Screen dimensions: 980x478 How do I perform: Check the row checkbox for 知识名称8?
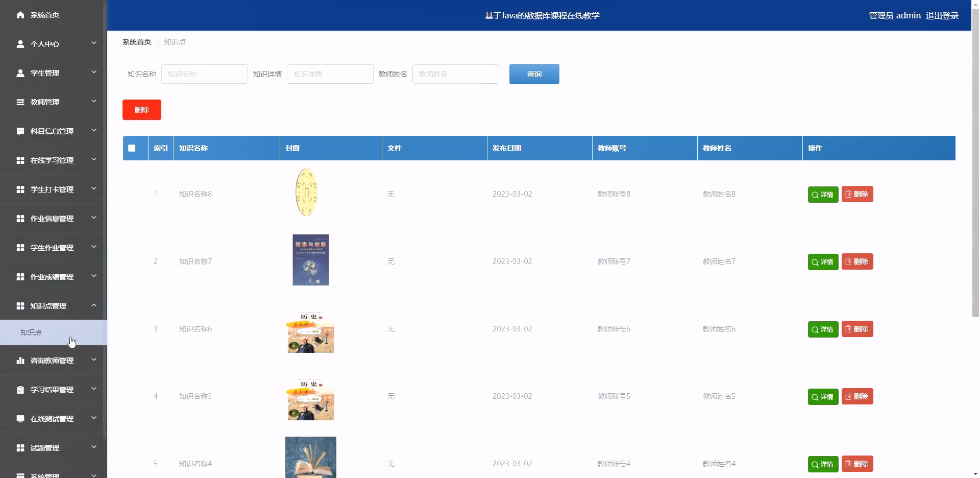click(x=132, y=194)
